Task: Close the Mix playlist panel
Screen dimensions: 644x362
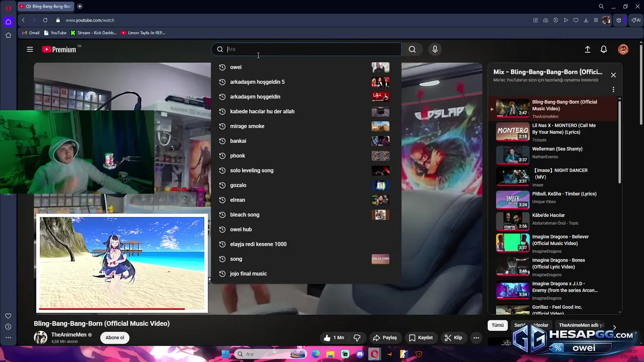Action: click(x=613, y=75)
